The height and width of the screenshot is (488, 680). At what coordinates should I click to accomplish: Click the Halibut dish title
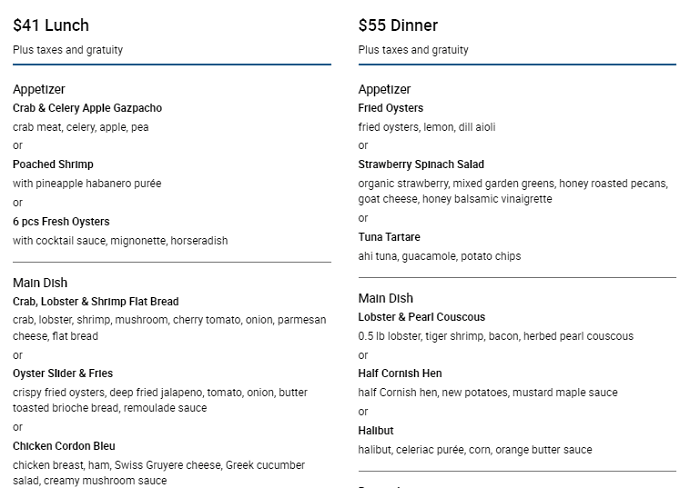coord(376,431)
